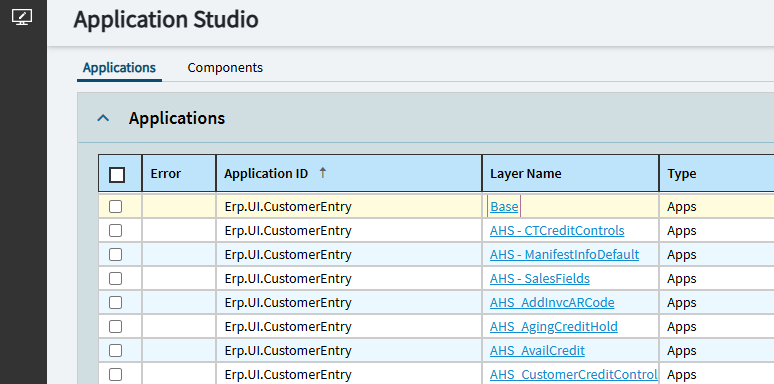Select Erp.UI.CustomerEntry cell in Base row
This screenshot has width=774, height=384.
click(349, 206)
